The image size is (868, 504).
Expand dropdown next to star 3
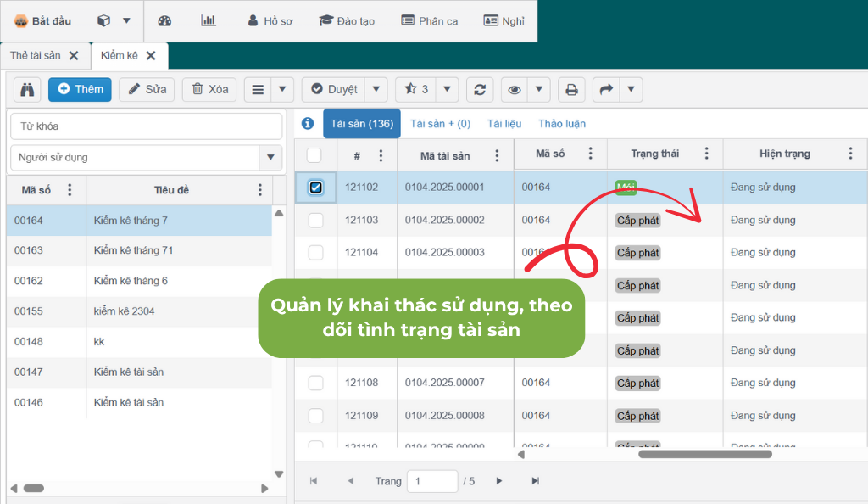point(448,89)
